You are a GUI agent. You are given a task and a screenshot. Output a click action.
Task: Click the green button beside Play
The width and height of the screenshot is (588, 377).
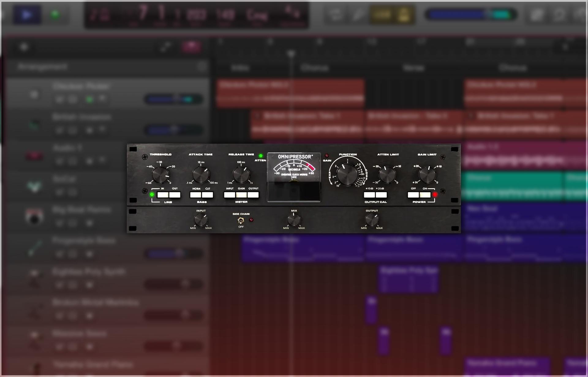click(55, 14)
